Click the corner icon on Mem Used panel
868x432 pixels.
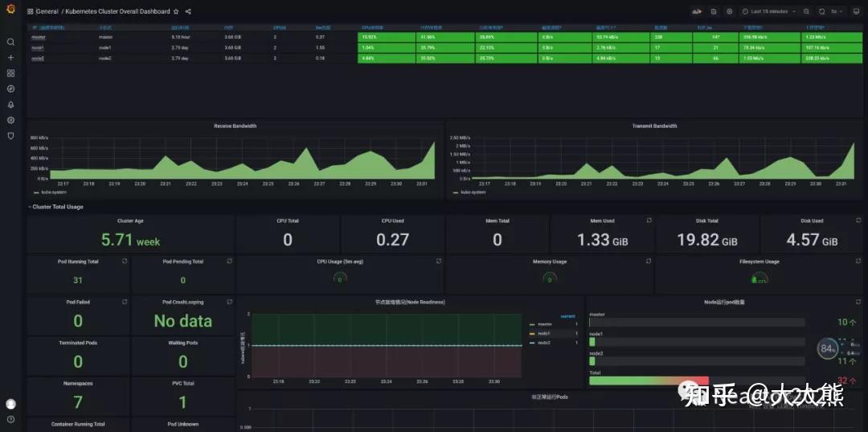tap(649, 220)
